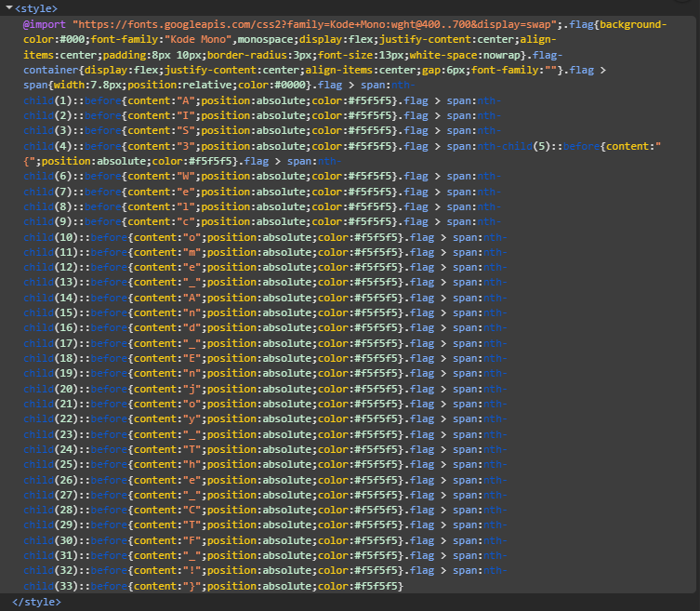Click the child(14) rule with content "A"

213,298
